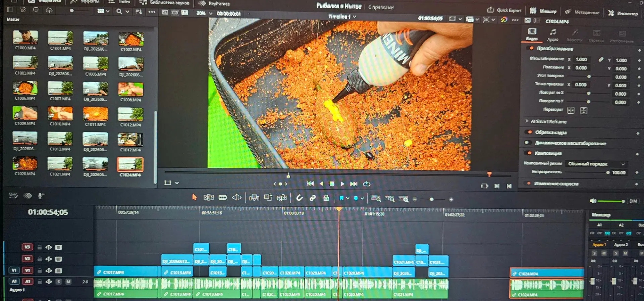Stop playback in the viewer
The image size is (644, 301).
[x=332, y=184]
